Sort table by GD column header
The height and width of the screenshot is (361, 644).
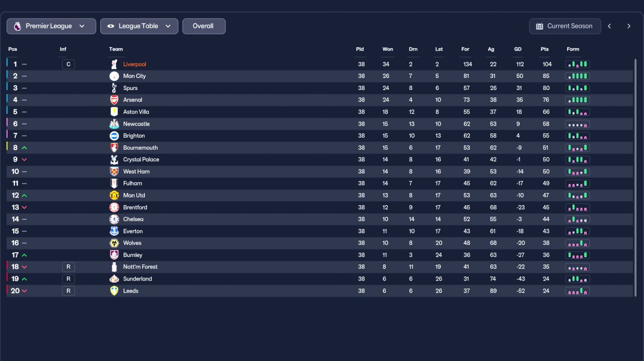[518, 49]
